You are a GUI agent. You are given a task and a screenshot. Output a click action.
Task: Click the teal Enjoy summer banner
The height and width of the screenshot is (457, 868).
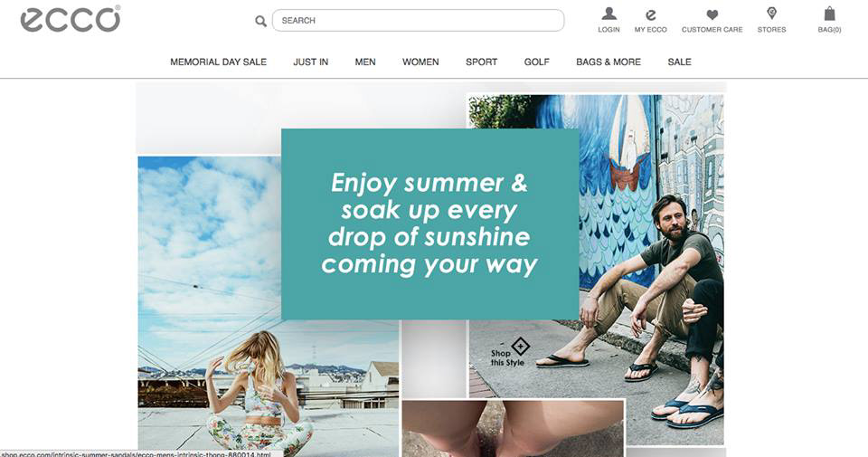pyautogui.click(x=430, y=224)
